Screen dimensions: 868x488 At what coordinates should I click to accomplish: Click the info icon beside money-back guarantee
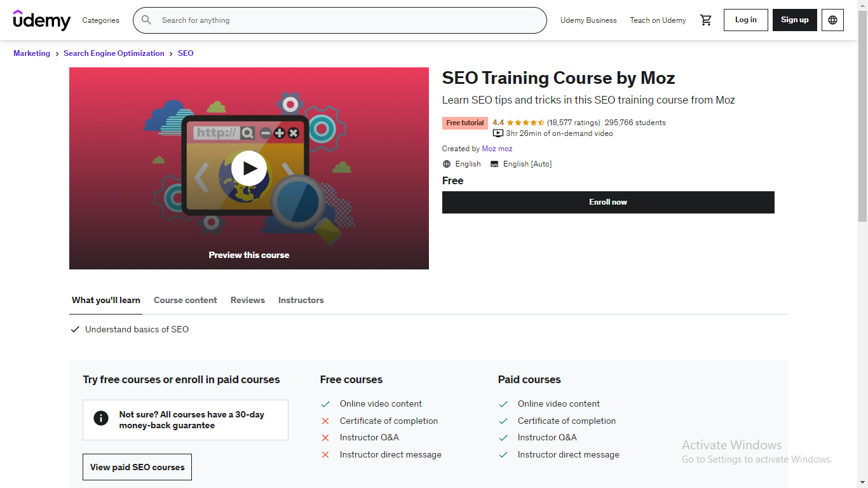pyautogui.click(x=100, y=417)
